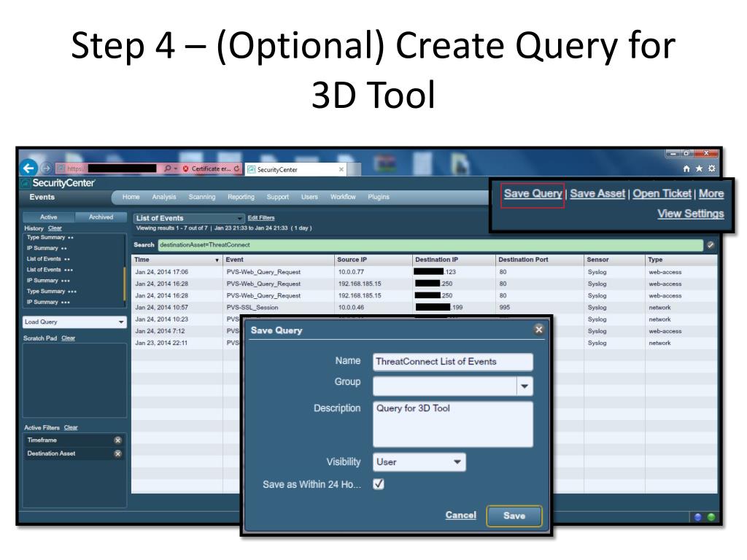Open View Settings link

(691, 214)
